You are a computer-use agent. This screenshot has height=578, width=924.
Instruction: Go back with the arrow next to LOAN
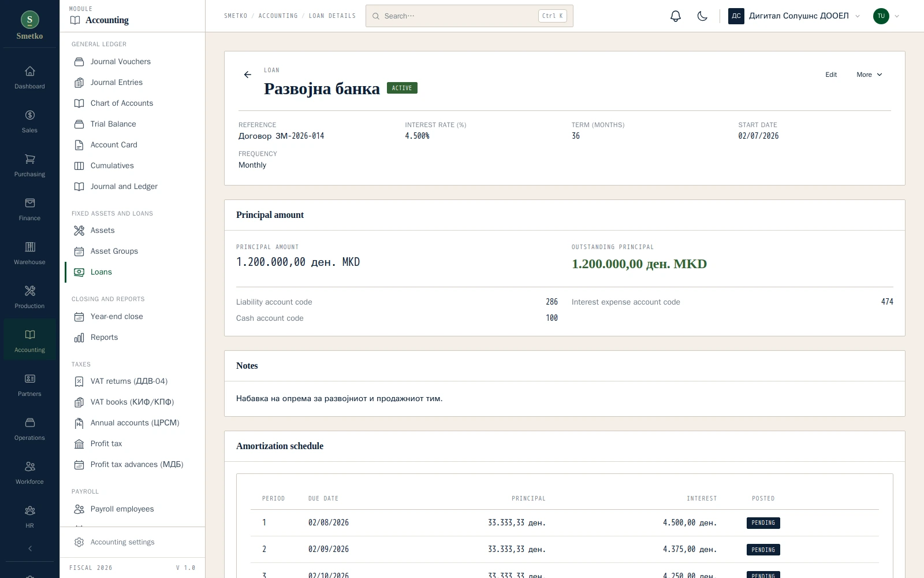coord(248,75)
